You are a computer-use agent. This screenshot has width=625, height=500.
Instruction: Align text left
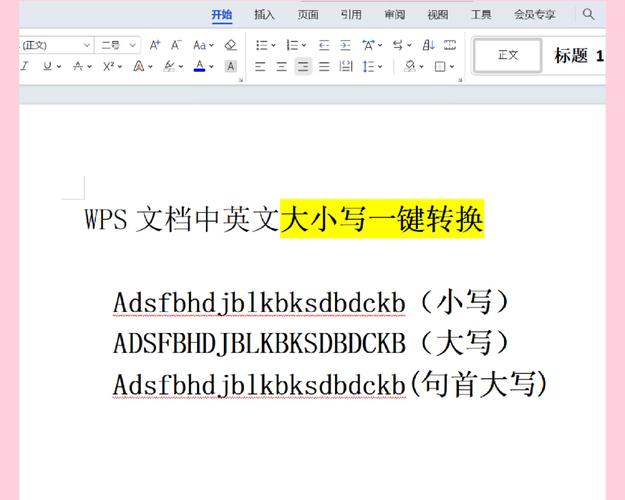[x=260, y=66]
